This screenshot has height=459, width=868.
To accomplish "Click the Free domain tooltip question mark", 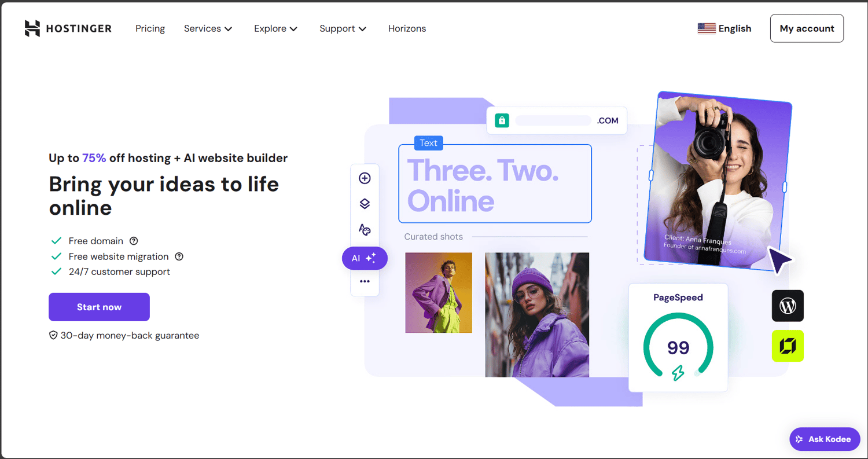I will 134,241.
